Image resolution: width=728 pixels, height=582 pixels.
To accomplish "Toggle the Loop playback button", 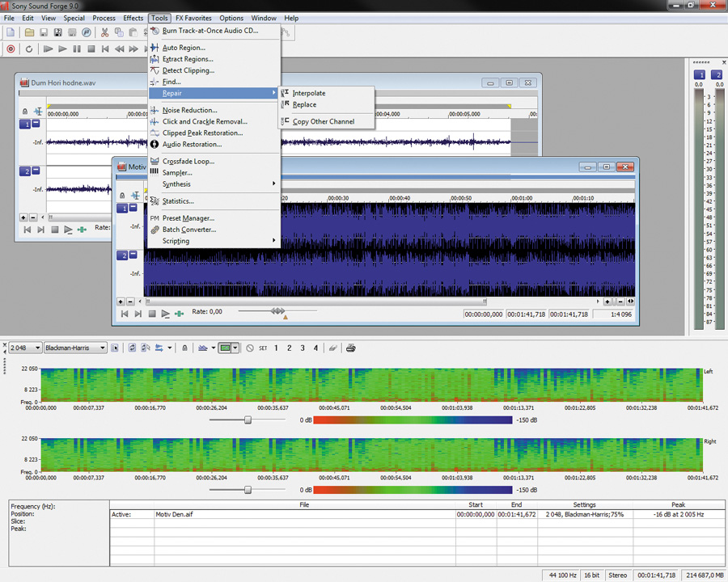I will (29, 48).
